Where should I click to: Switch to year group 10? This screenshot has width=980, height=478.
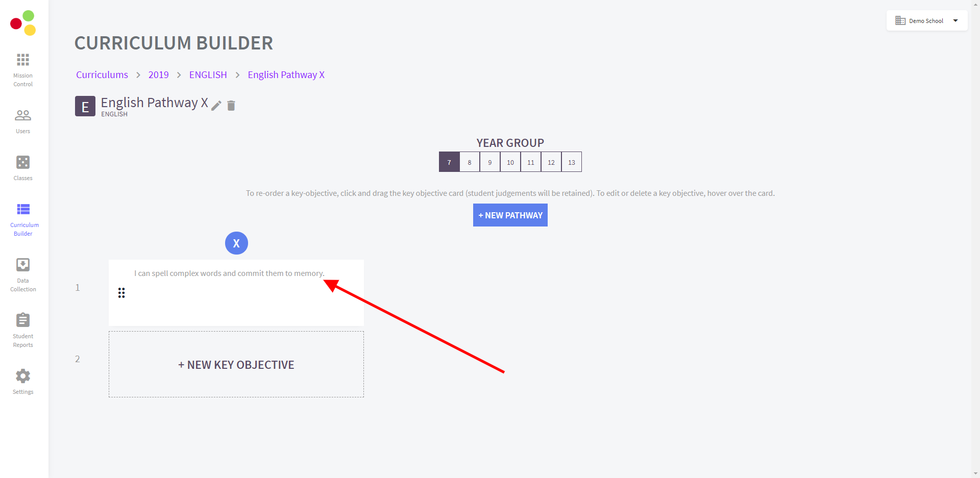(510, 162)
